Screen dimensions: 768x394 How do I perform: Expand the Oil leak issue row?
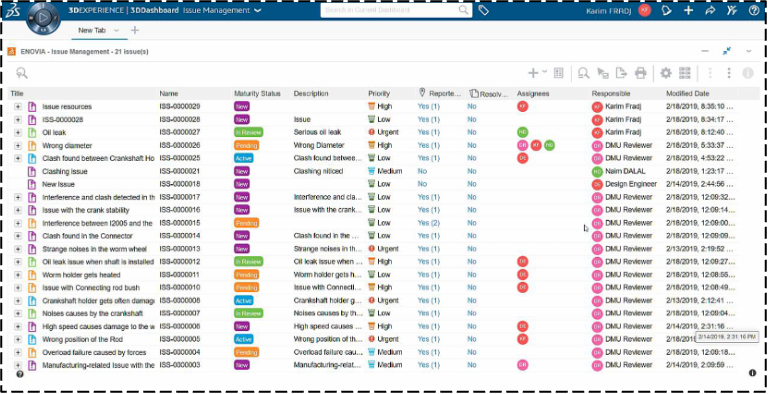(x=18, y=132)
